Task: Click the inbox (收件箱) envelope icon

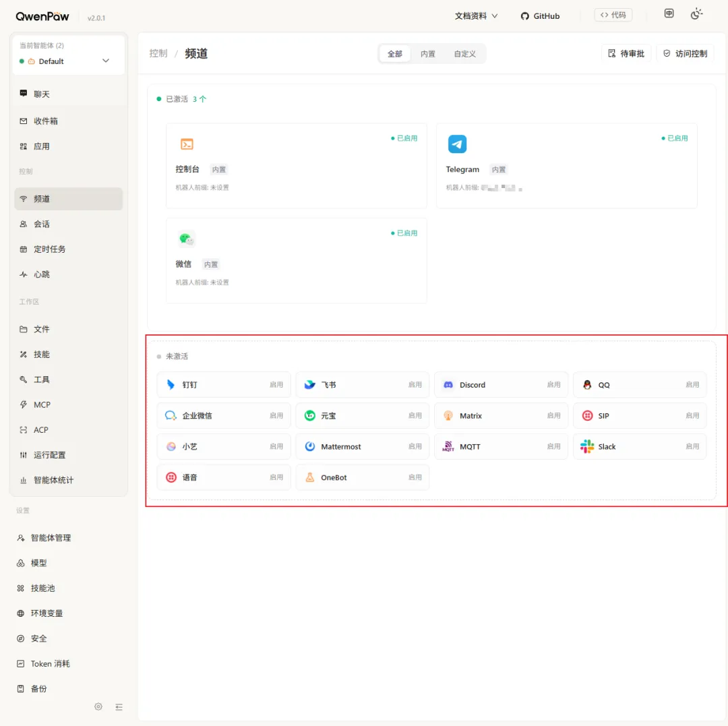Action: (23, 121)
